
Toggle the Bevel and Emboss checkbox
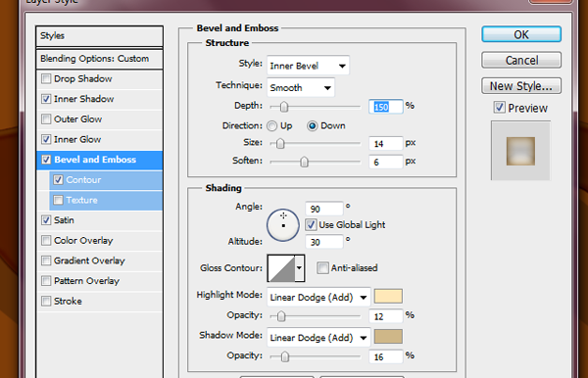[46, 160]
